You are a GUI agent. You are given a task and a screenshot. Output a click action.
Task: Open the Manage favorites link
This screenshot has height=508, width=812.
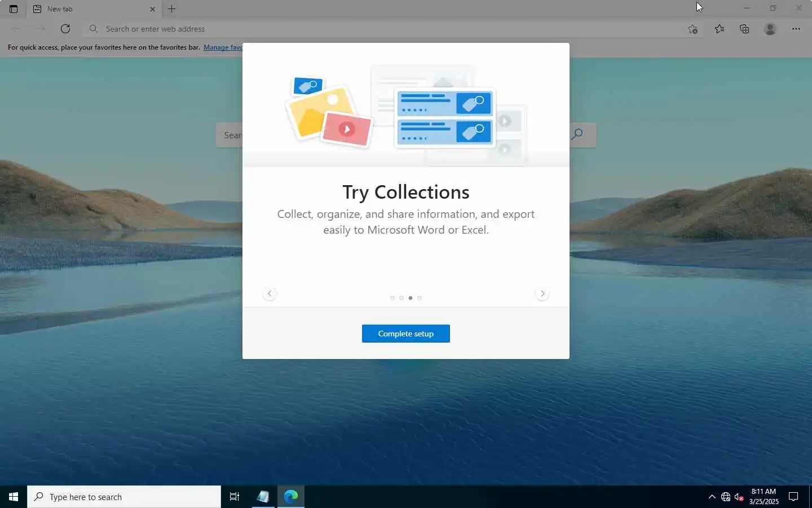pyautogui.click(x=223, y=47)
